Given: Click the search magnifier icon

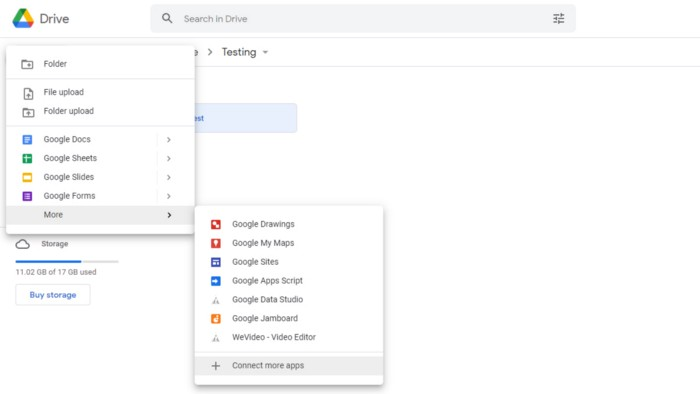Looking at the screenshot, I should (167, 18).
